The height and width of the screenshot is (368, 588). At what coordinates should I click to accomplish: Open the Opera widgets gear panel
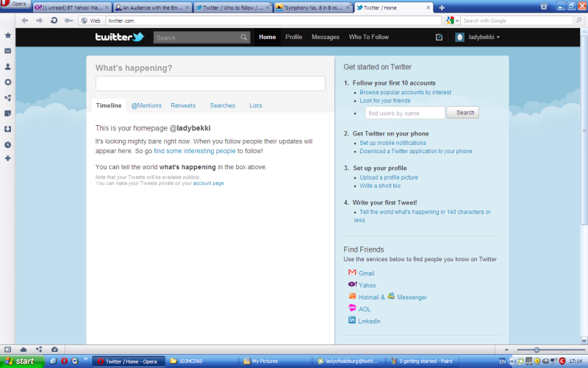point(7,82)
